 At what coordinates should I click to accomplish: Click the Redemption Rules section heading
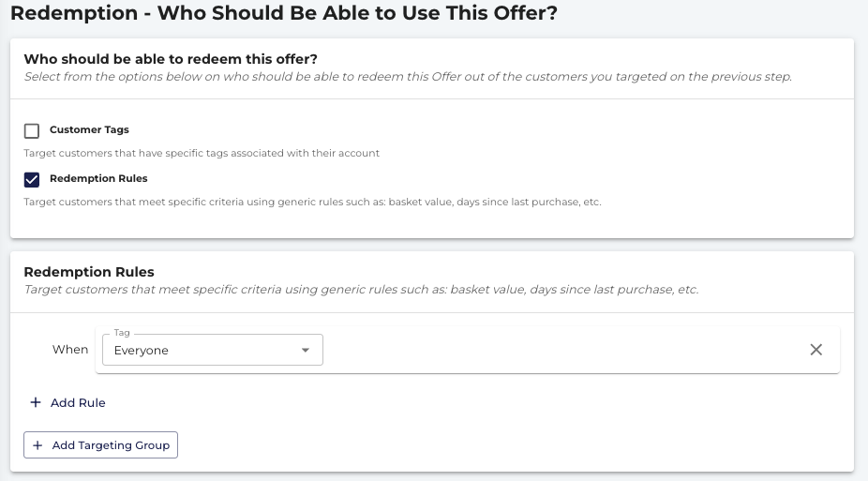pyautogui.click(x=89, y=272)
